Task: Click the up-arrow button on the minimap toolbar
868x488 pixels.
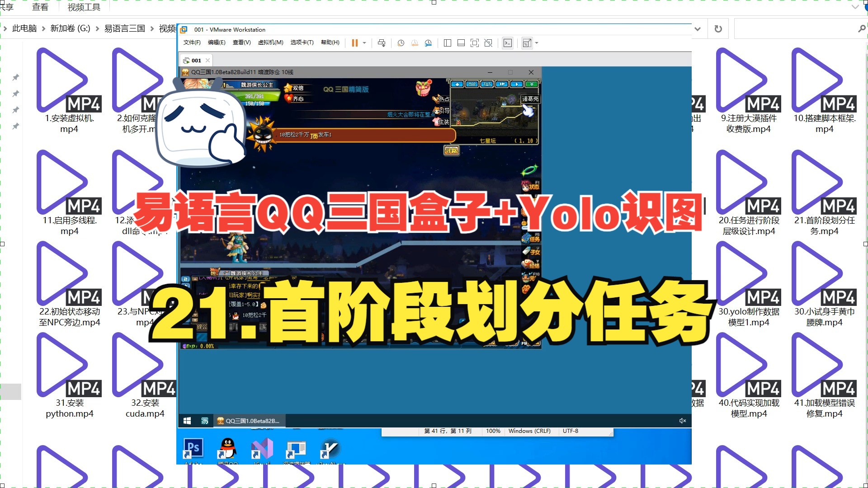Action: pos(457,84)
